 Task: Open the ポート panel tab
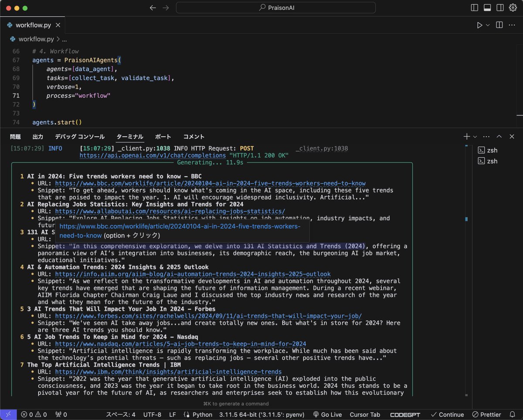163,137
